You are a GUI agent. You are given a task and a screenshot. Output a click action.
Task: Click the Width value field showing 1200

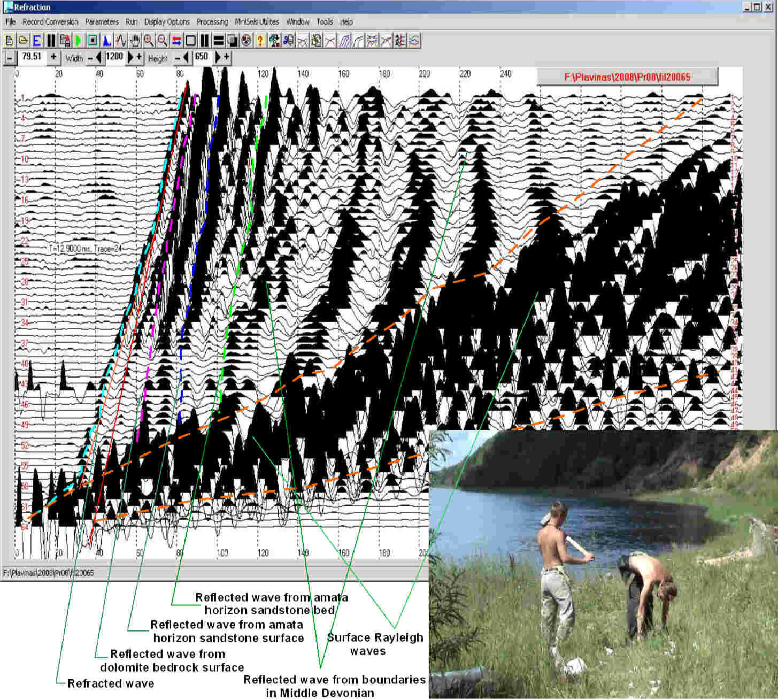[114, 57]
